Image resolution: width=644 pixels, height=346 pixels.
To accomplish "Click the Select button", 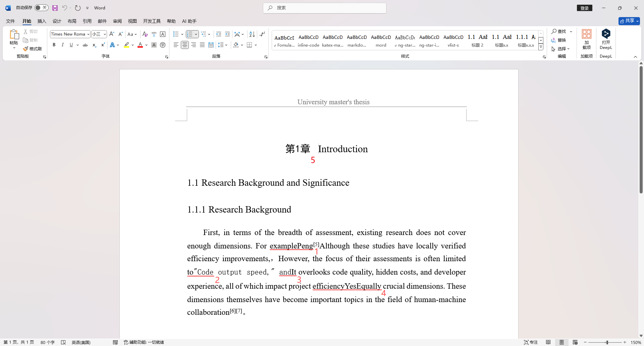I will pyautogui.click(x=560, y=49).
